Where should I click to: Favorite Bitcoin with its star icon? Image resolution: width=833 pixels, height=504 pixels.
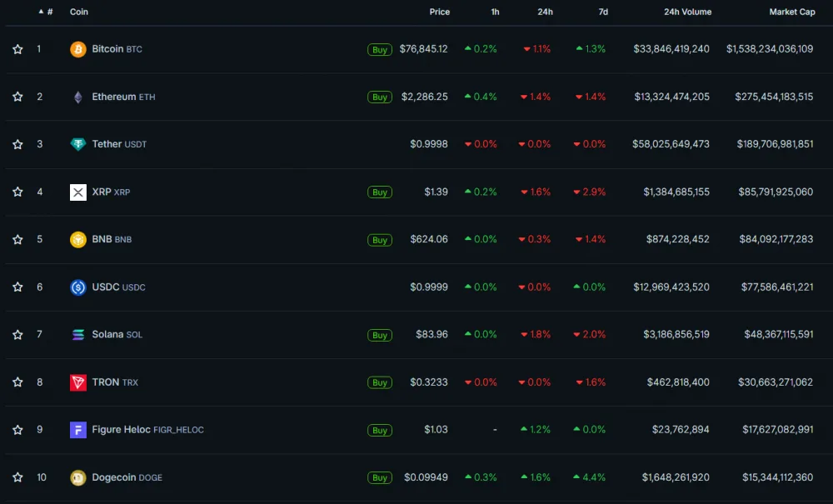point(17,49)
